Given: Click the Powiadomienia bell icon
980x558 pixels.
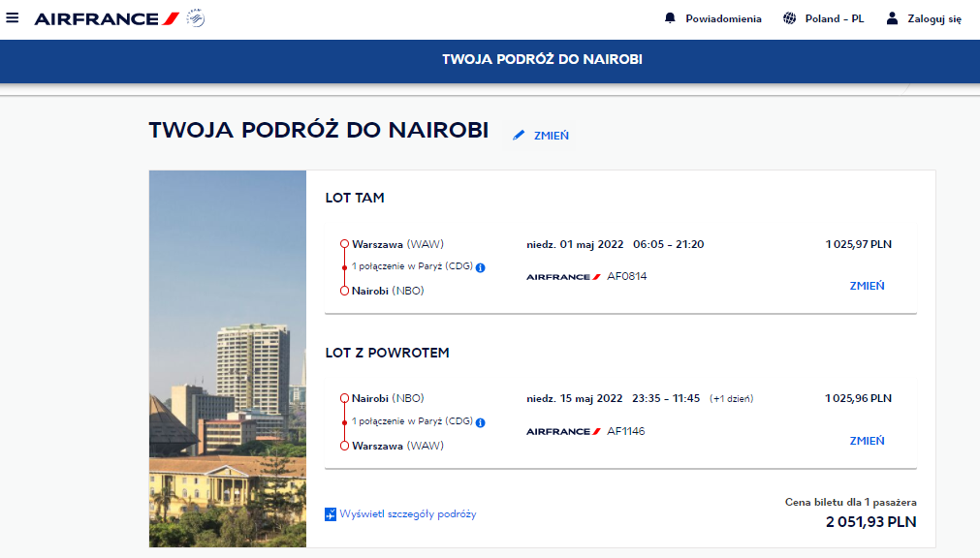Looking at the screenshot, I should [670, 18].
